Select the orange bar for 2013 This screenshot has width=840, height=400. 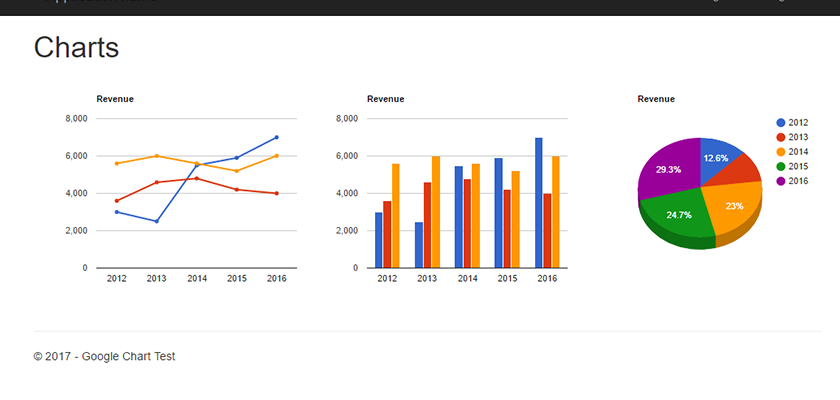[436, 212]
